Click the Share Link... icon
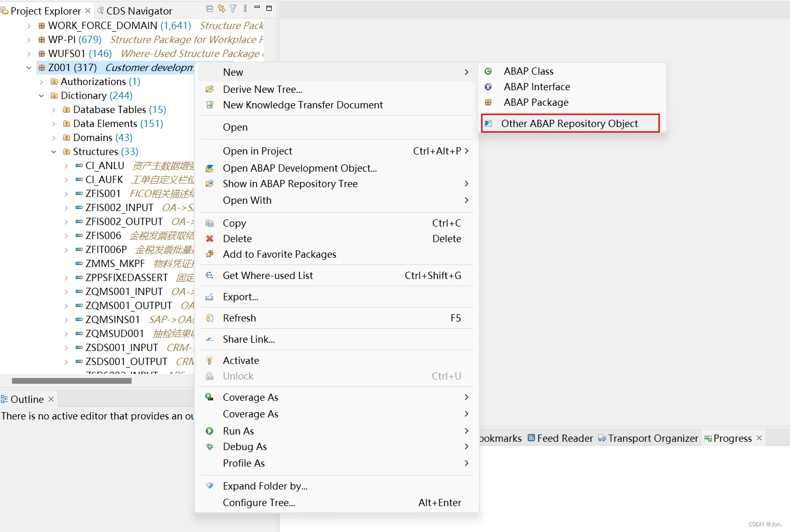Image resolution: width=790 pixels, height=532 pixels. 210,339
